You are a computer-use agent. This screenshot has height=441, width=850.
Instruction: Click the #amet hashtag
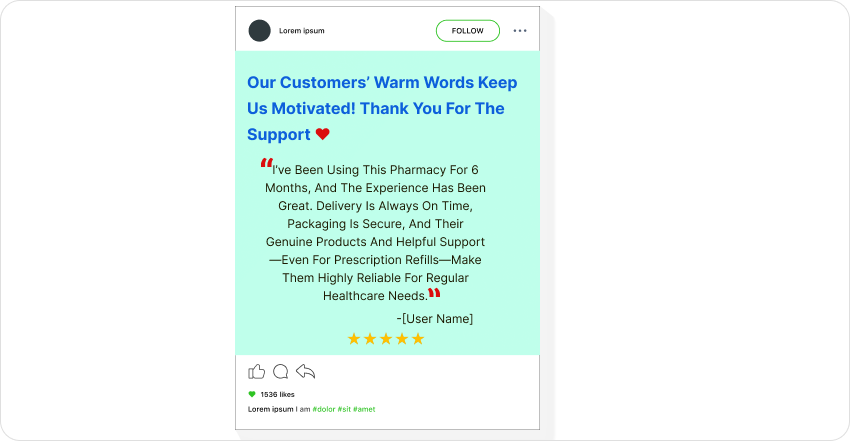364,410
